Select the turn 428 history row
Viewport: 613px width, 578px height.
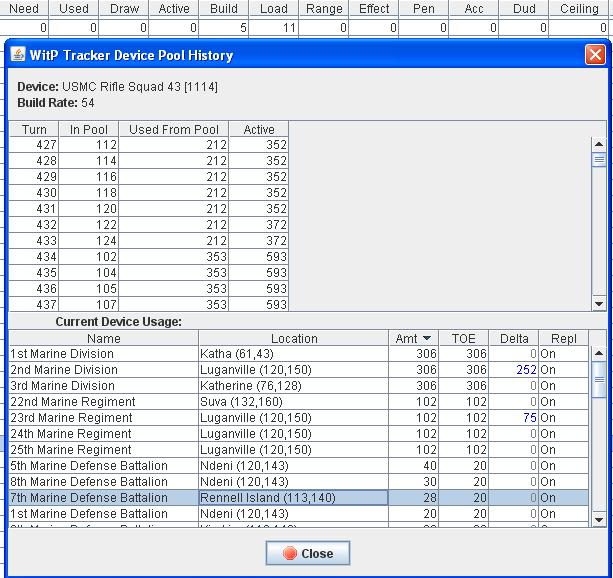click(x=149, y=161)
